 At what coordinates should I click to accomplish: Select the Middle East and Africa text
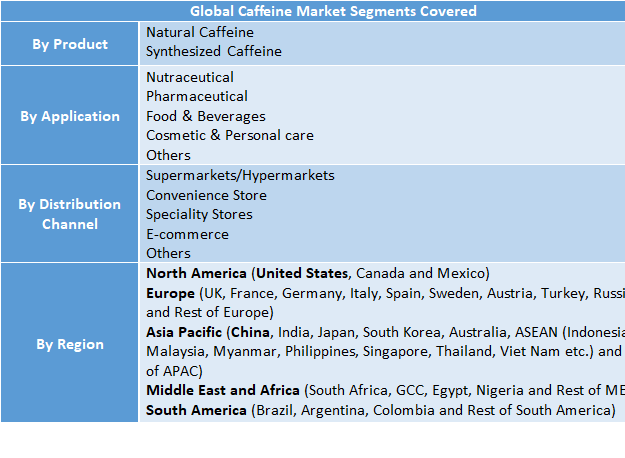(x=224, y=390)
